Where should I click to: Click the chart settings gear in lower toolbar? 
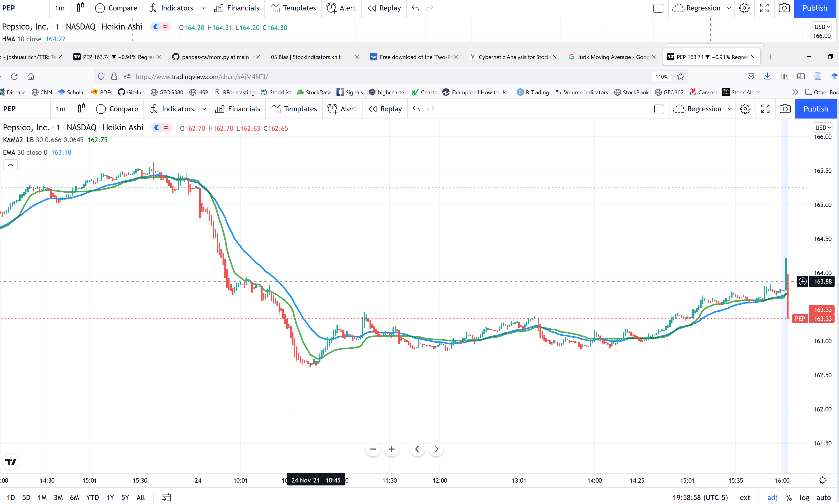pyautogui.click(x=745, y=109)
